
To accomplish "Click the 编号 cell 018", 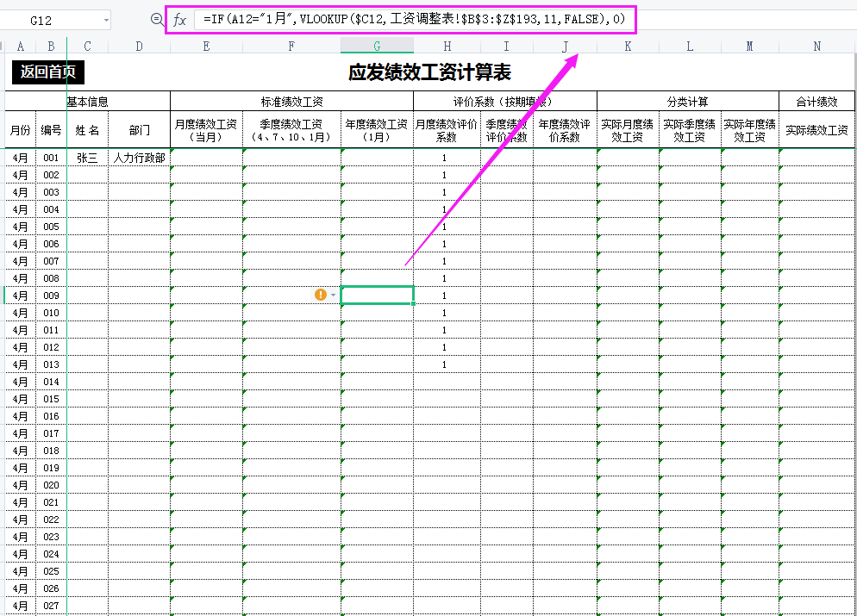I will coord(51,451).
